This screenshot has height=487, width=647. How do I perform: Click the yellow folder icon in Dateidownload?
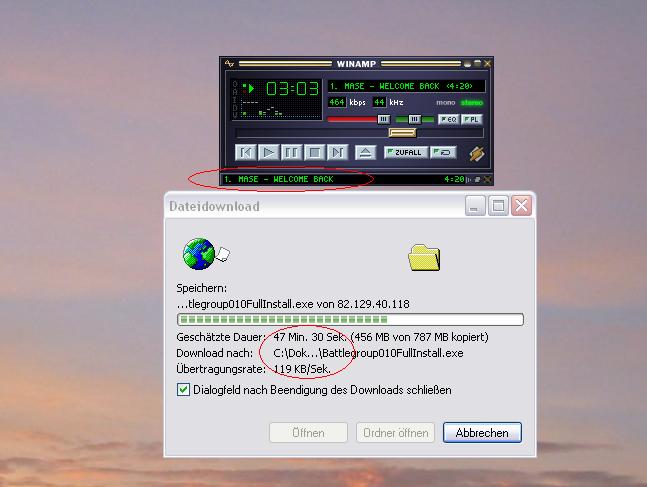click(424, 258)
